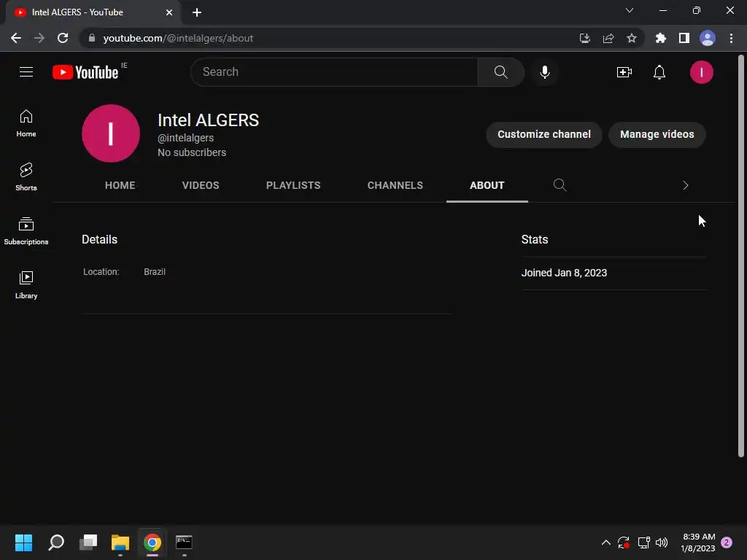Open Chrome profile avatar
747x560 pixels.
click(708, 38)
